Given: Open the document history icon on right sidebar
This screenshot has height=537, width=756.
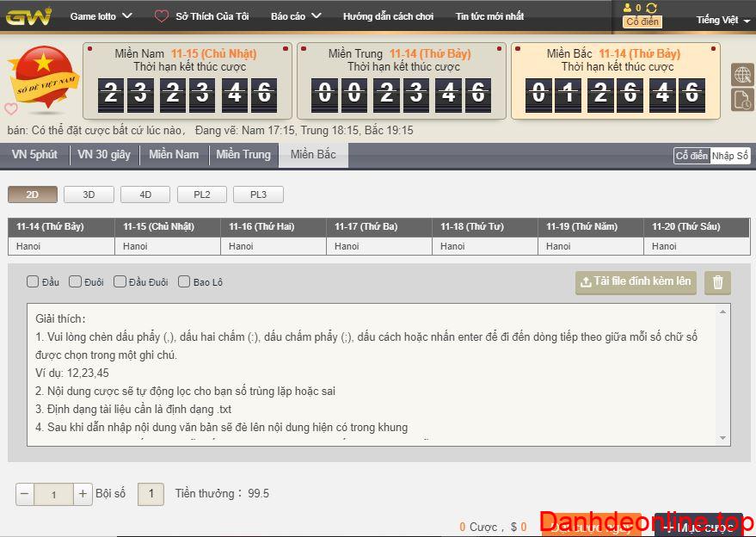Looking at the screenshot, I should point(742,100).
